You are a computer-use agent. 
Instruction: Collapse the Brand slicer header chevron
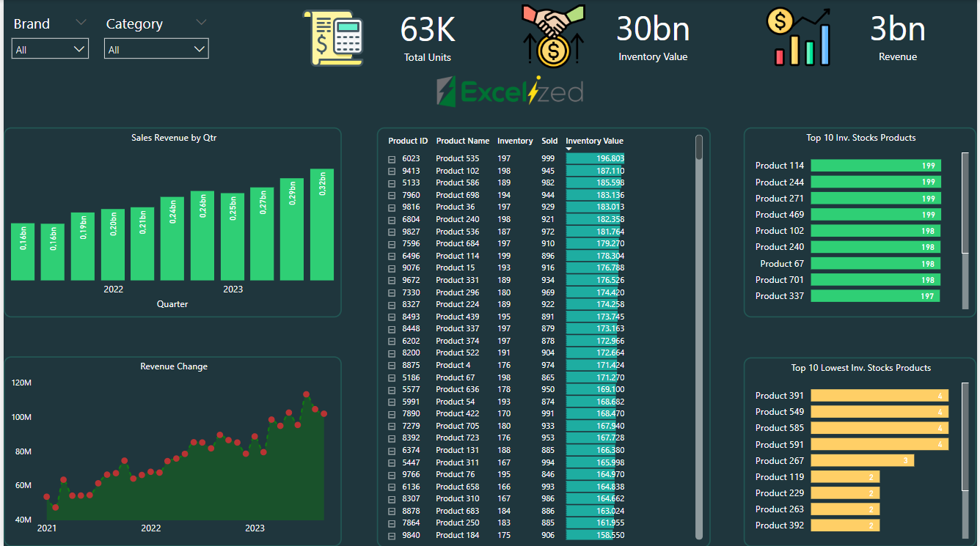tap(81, 22)
